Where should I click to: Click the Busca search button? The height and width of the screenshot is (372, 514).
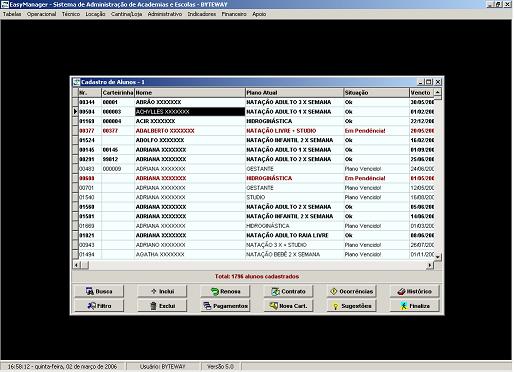coord(99,291)
